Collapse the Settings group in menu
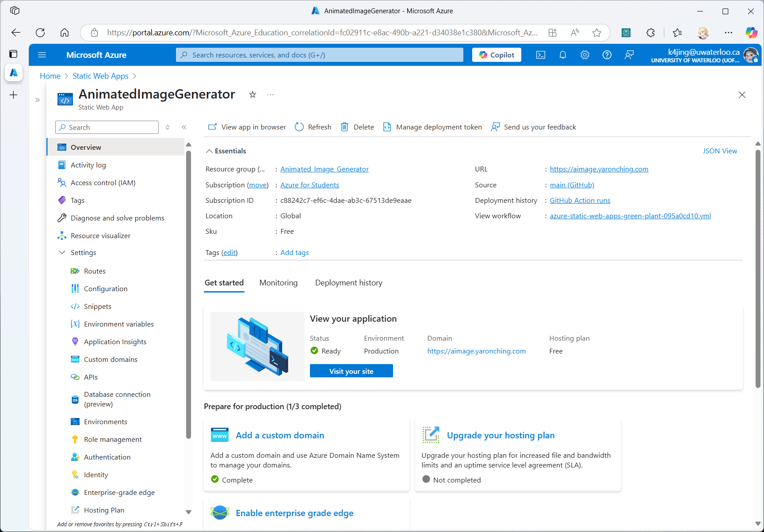 (62, 252)
